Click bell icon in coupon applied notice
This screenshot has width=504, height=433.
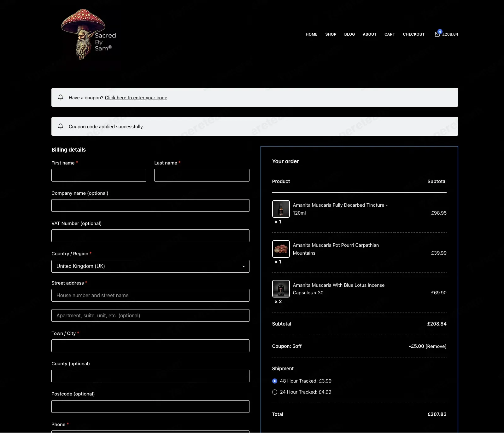point(61,126)
